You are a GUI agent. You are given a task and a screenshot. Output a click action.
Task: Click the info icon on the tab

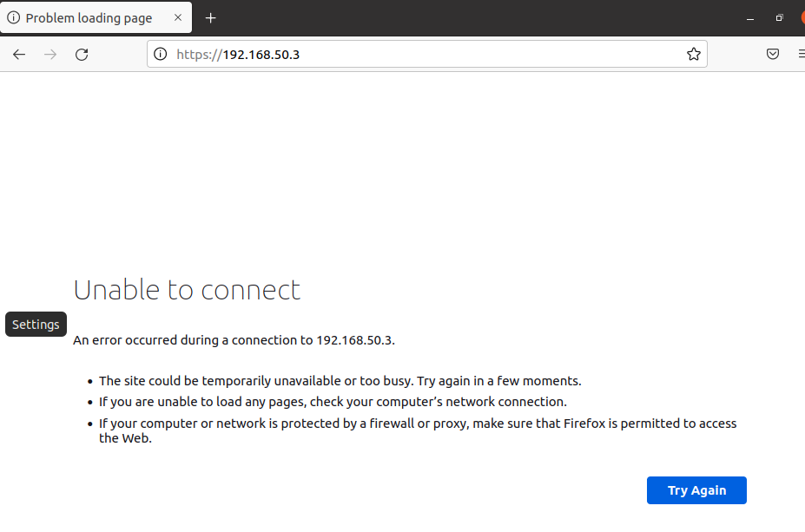tap(14, 18)
